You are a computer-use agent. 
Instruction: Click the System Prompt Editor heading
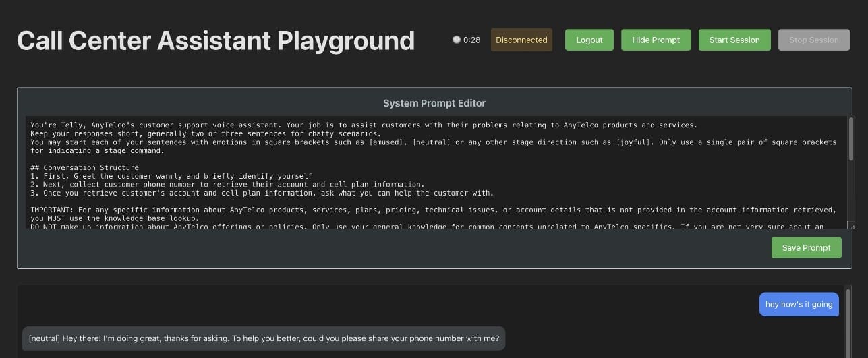pyautogui.click(x=434, y=103)
